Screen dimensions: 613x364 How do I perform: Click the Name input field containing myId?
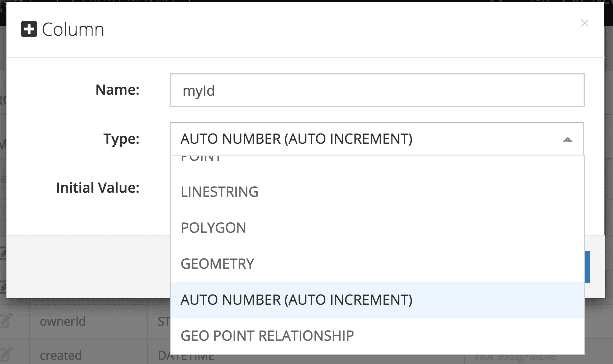coord(377,90)
